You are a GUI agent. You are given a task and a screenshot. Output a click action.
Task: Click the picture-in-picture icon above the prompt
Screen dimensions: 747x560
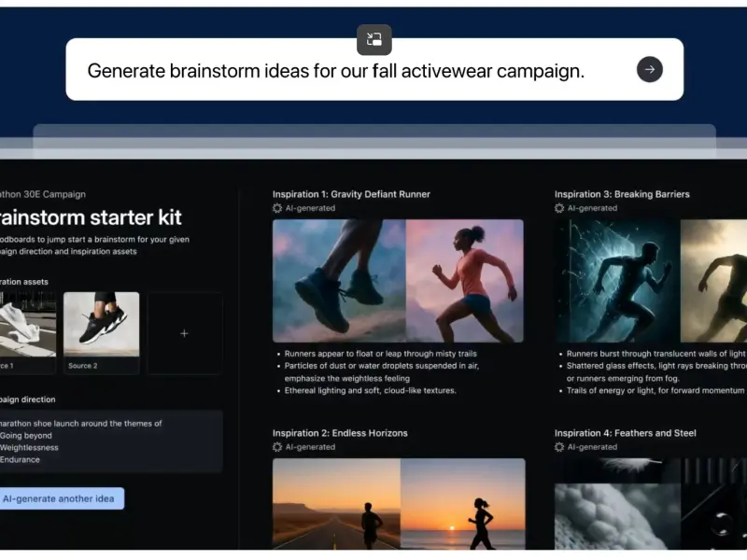point(374,39)
